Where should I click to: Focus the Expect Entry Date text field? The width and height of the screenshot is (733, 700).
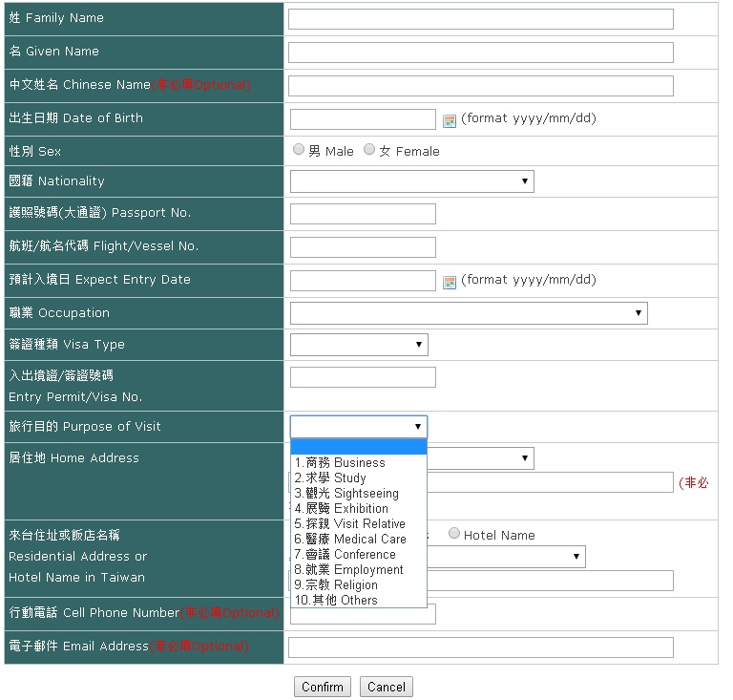pyautogui.click(x=363, y=281)
